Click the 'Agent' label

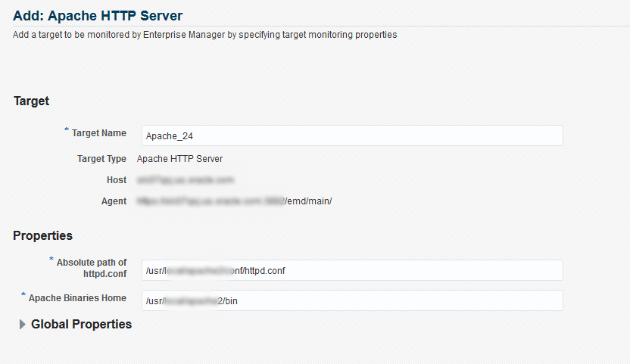click(x=114, y=201)
